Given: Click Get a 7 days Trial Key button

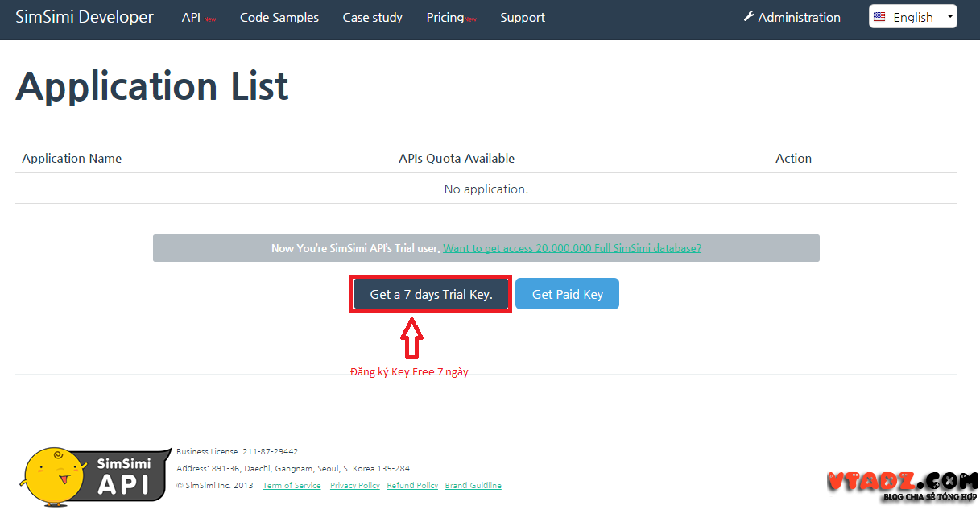Looking at the screenshot, I should click(431, 294).
